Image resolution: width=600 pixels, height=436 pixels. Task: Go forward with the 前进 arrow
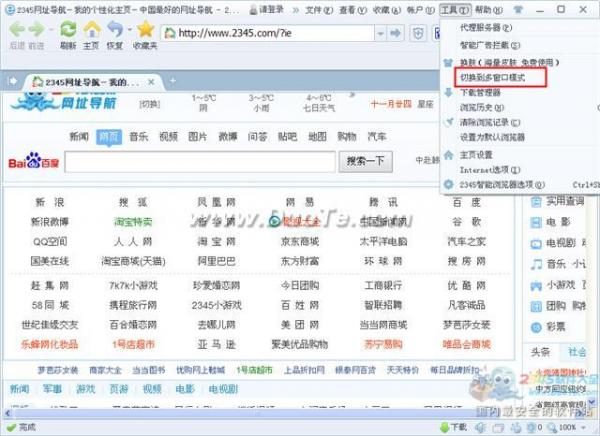point(37,29)
